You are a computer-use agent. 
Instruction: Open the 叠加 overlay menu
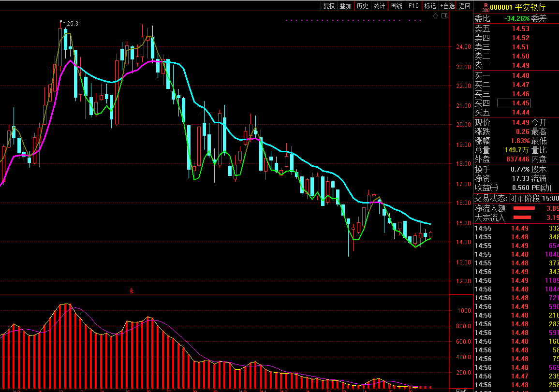click(345, 6)
